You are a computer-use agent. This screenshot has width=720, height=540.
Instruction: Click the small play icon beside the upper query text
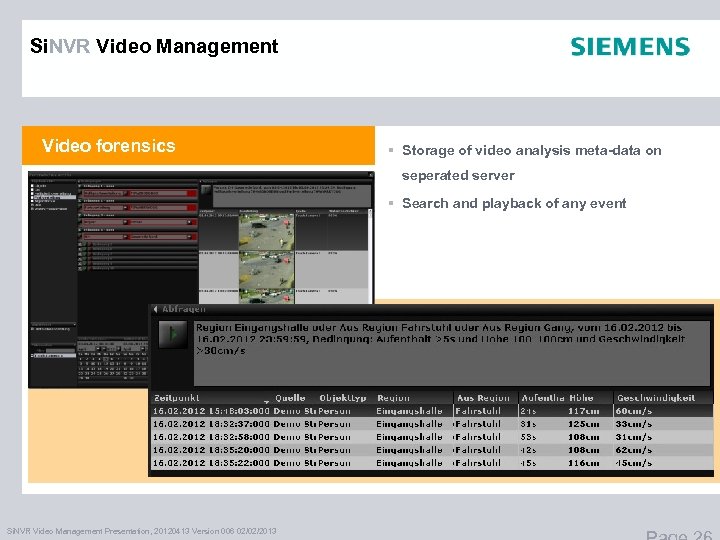(206, 190)
